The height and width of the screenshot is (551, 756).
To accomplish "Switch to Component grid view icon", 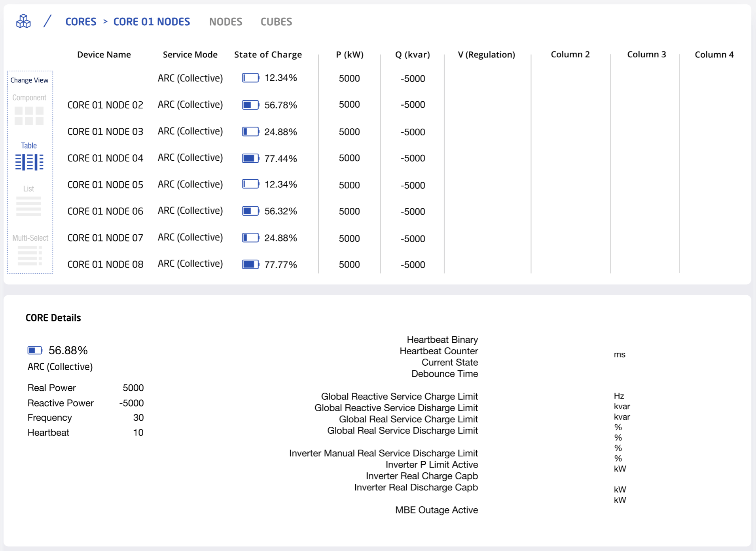I will [x=29, y=116].
